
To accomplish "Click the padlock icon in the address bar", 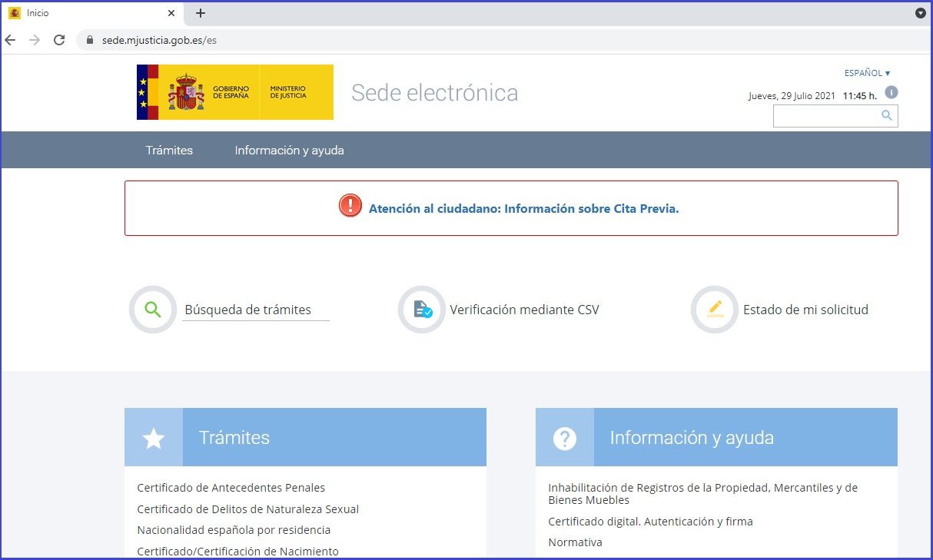I will [x=90, y=39].
